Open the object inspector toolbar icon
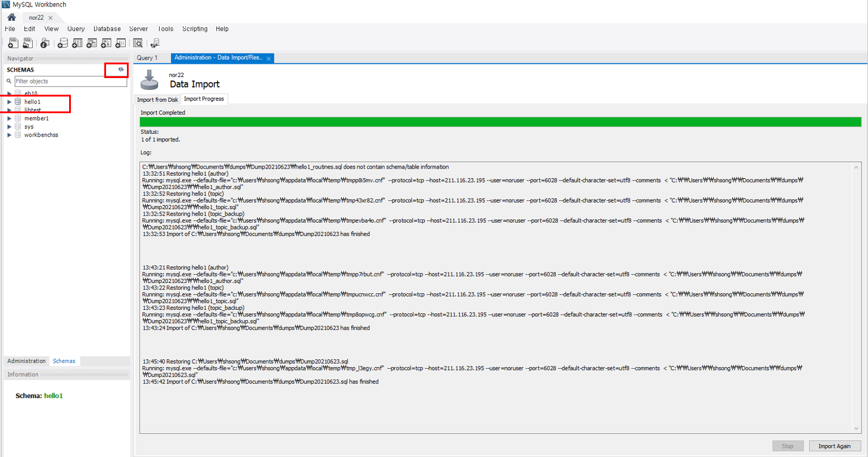This screenshot has height=457, width=868. click(45, 43)
